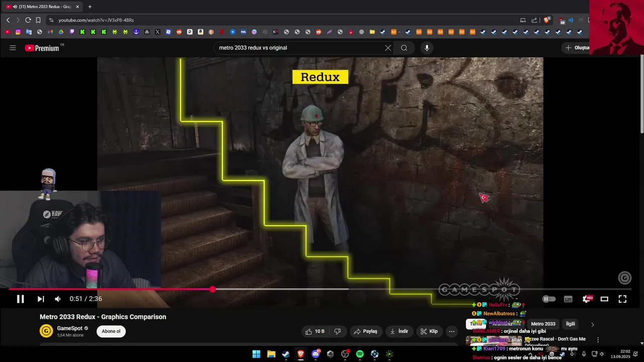Open a new browser tab

tap(90, 7)
